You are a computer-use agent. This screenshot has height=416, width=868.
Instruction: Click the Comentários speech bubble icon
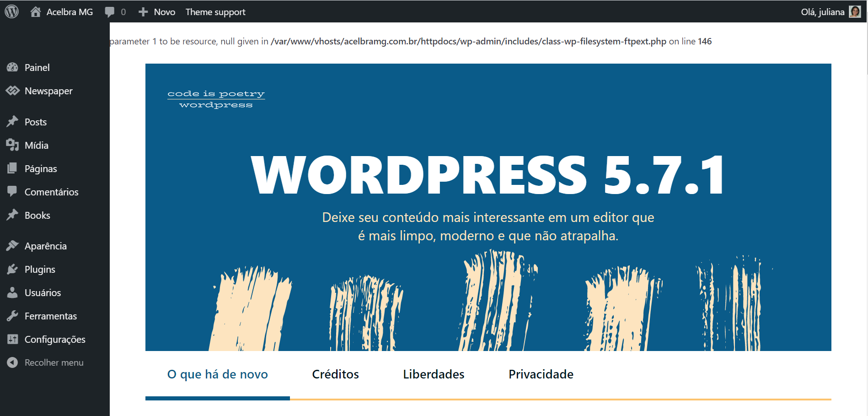point(12,192)
